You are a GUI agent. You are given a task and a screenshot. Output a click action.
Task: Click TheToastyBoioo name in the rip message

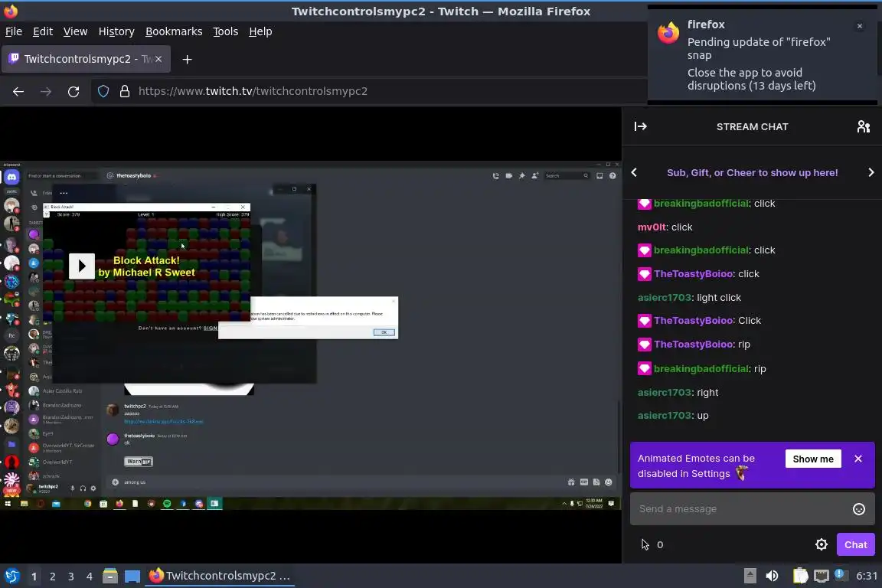click(694, 345)
